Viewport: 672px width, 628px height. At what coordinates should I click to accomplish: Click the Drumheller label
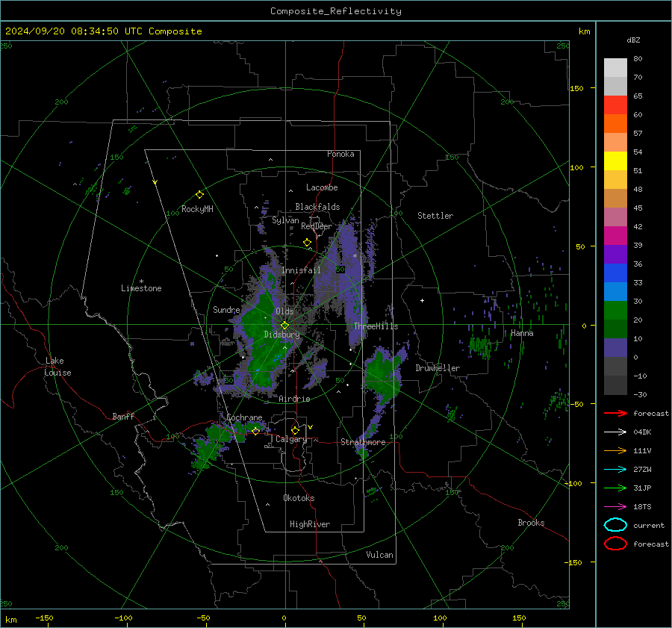[438, 368]
